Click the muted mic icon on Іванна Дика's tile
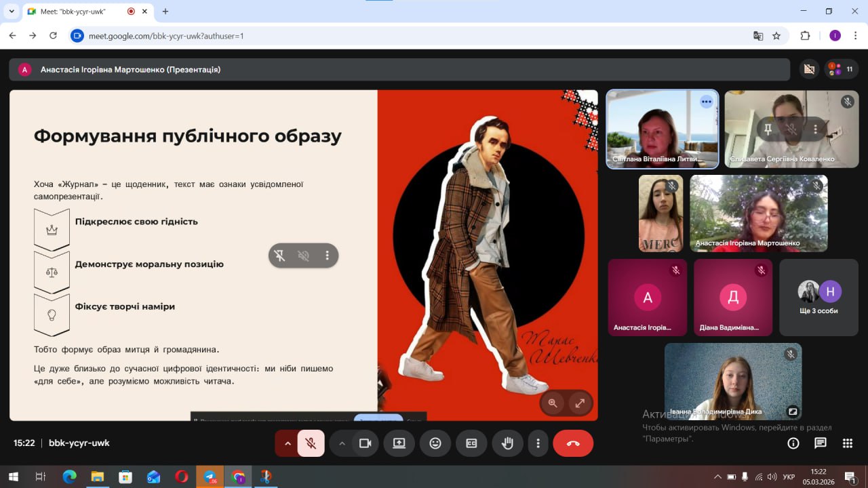Screen dimensions: 868x488 tap(791, 354)
